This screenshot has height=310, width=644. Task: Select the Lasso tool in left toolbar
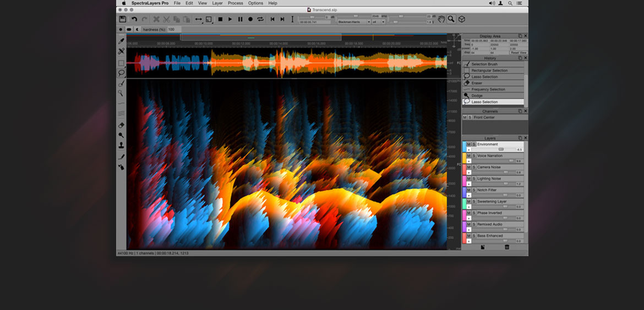pyautogui.click(x=121, y=73)
